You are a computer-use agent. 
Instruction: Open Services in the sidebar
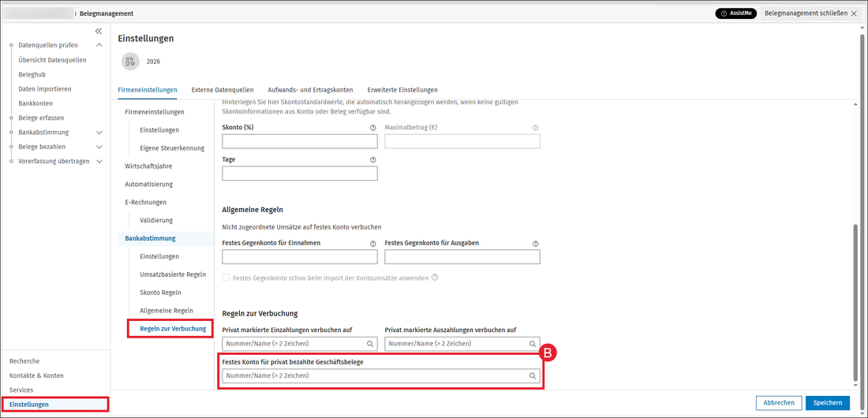point(21,390)
